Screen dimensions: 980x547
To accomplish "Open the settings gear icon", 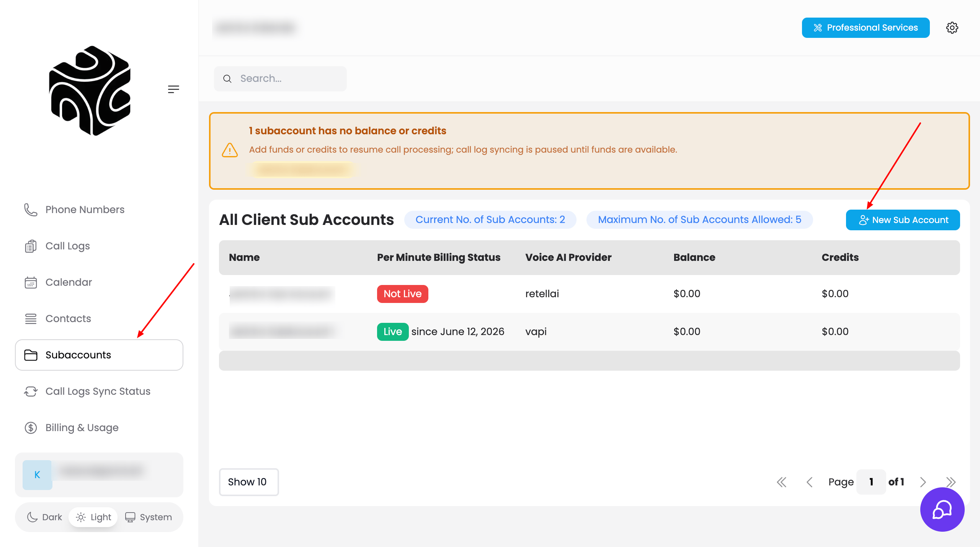I will click(952, 28).
